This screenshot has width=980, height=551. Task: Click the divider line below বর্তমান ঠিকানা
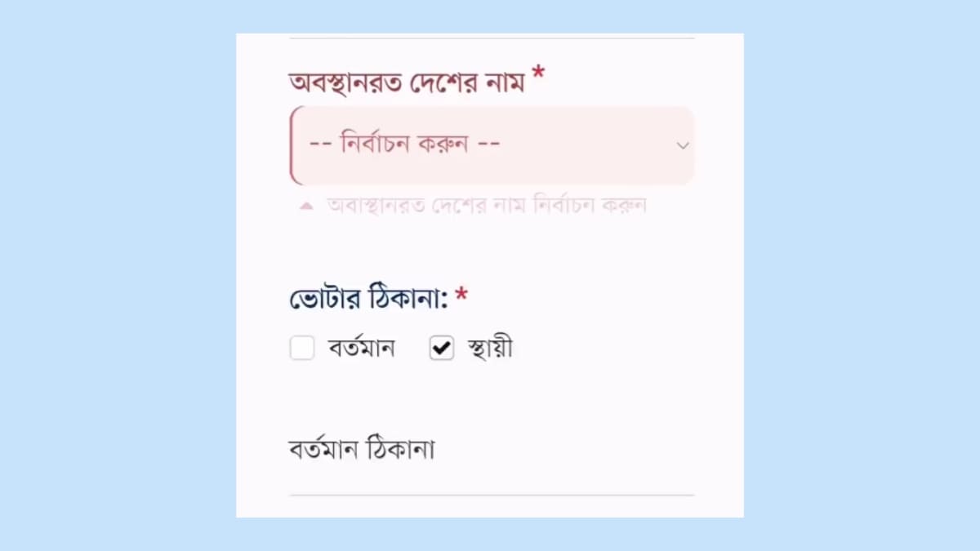click(490, 494)
